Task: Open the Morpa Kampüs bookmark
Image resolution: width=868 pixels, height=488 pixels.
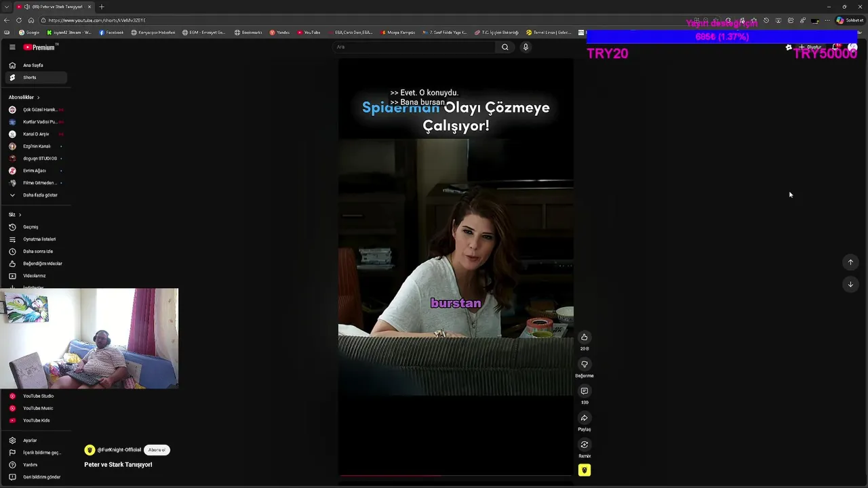Action: tap(398, 33)
